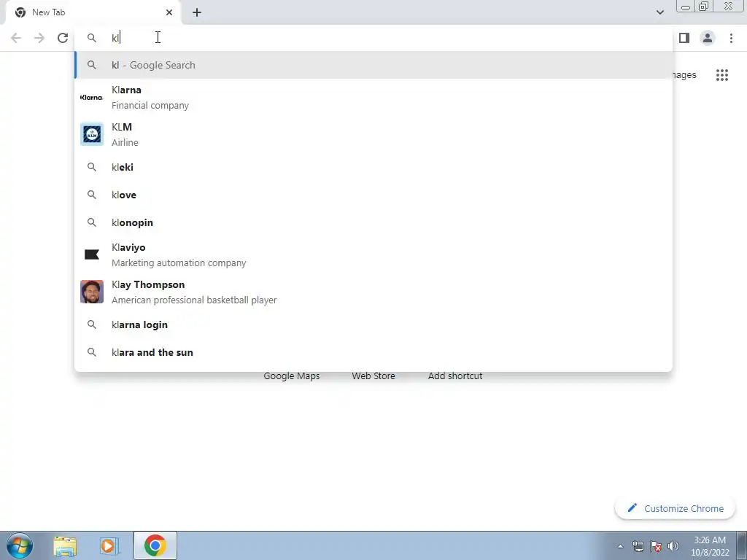Select 'kl - Google Search' suggestion
Screen dimensions: 747x560
click(x=373, y=65)
